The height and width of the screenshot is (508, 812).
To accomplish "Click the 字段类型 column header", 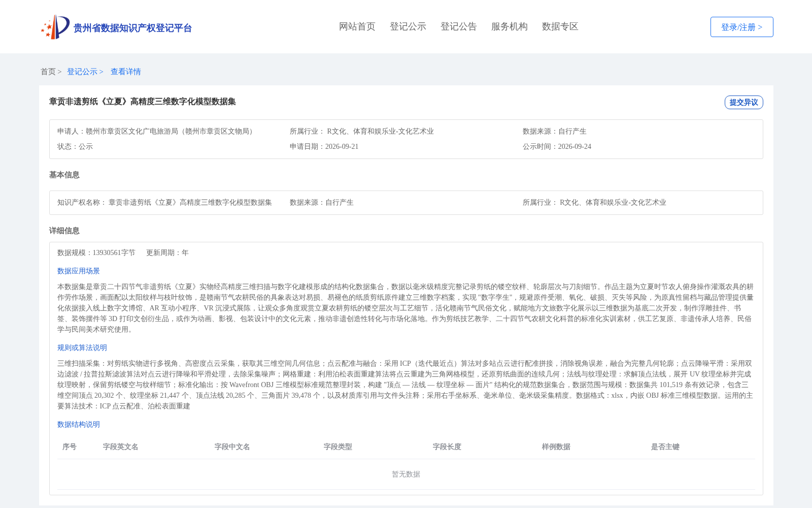I will (338, 447).
